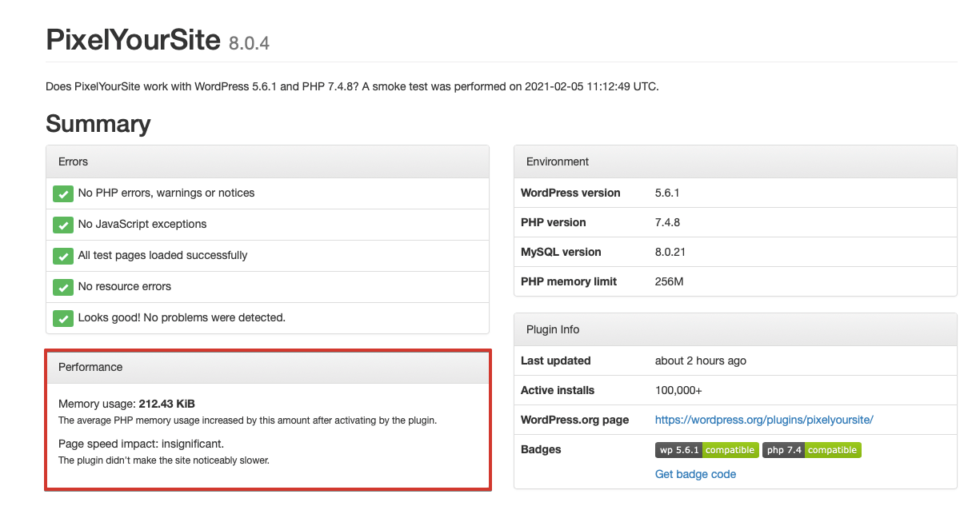This screenshot has width=980, height=518.
Task: Click the PHP version value 7.4.8
Action: coord(668,222)
